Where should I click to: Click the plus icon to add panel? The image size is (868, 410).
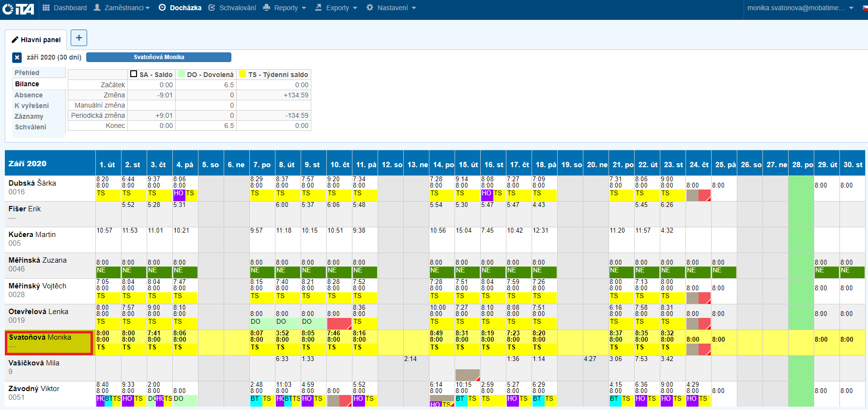click(79, 38)
